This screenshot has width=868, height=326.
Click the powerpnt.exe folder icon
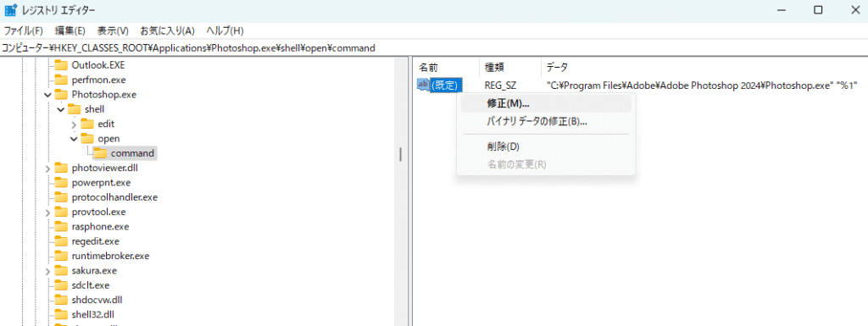pyautogui.click(x=61, y=182)
